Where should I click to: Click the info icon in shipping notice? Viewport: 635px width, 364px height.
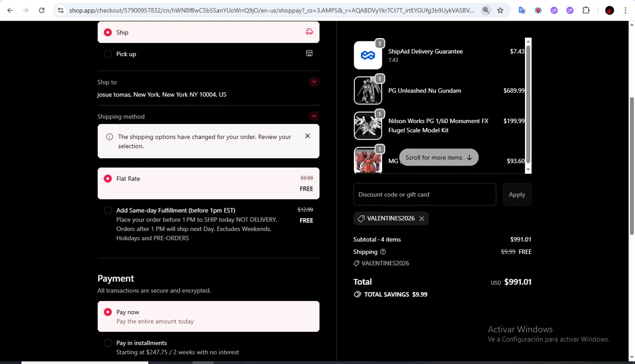point(109,137)
